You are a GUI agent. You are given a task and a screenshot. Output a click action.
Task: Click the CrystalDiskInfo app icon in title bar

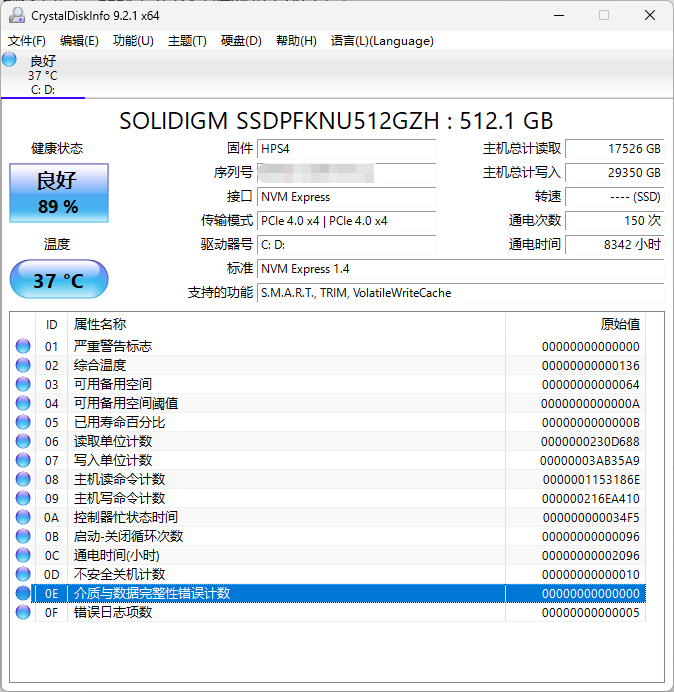17,15
